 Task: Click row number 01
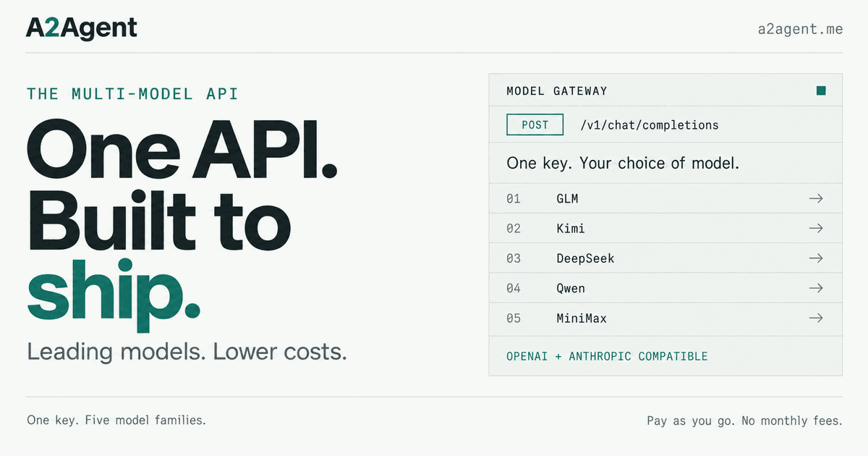click(514, 198)
